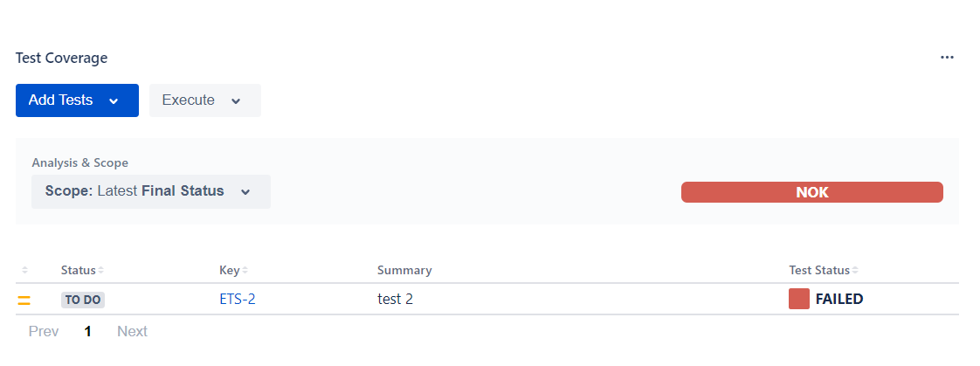
Task: Click the "test 2" summary cell
Action: pyautogui.click(x=395, y=300)
